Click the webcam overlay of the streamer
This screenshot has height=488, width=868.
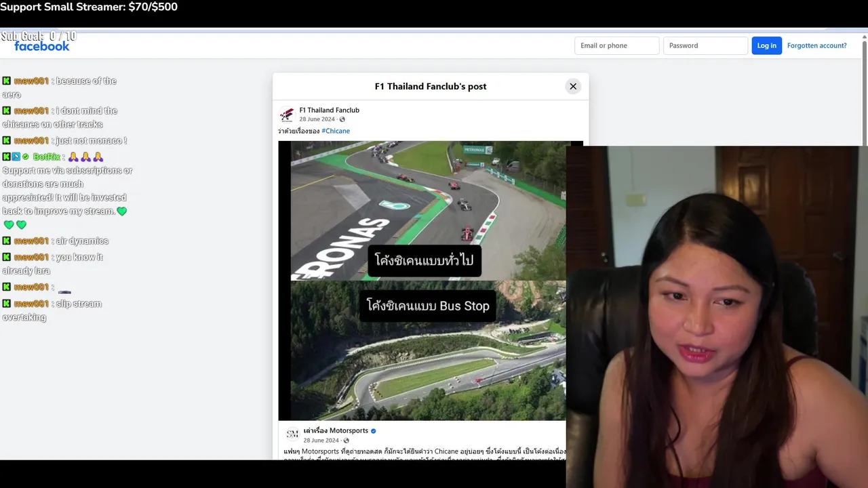[x=717, y=317]
